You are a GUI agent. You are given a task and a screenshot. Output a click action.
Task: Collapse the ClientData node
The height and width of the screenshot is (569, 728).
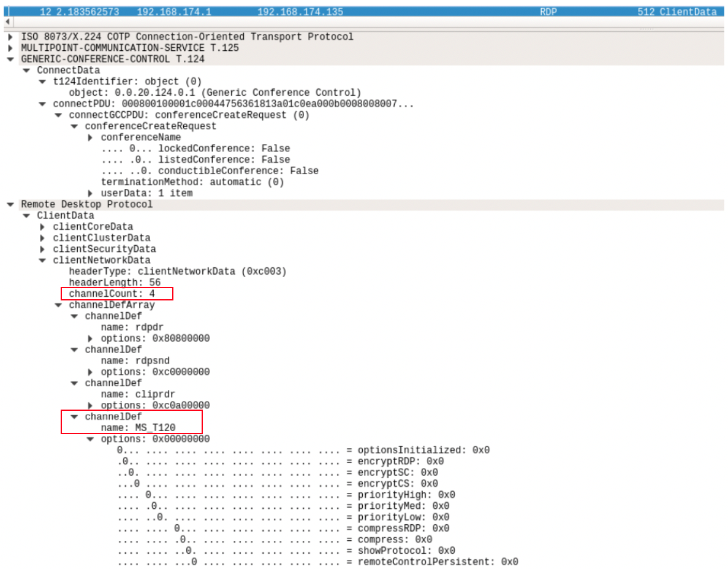tap(26, 216)
